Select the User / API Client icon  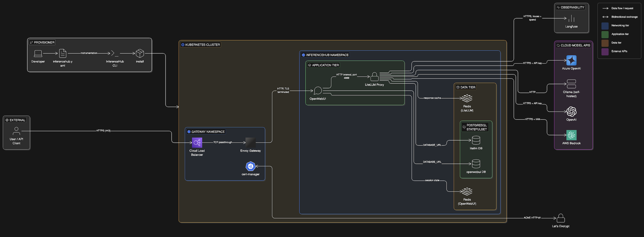click(16, 131)
